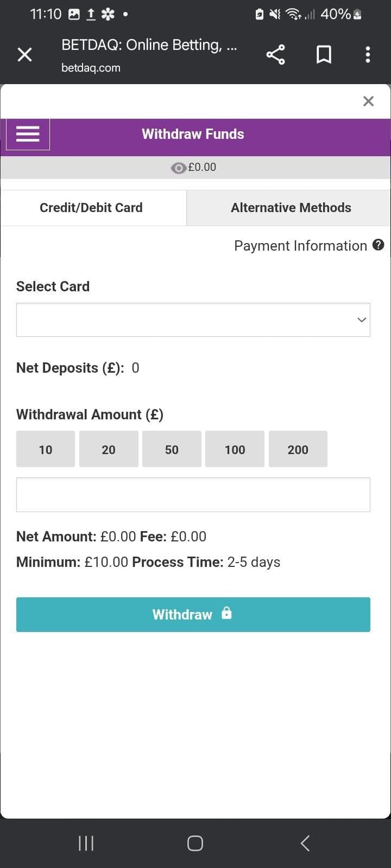This screenshot has width=391, height=868.
Task: Toggle balance visibility with the eye icon
Action: point(179,168)
